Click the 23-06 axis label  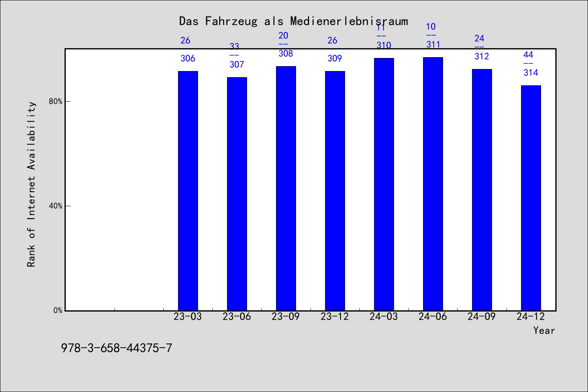[237, 317]
